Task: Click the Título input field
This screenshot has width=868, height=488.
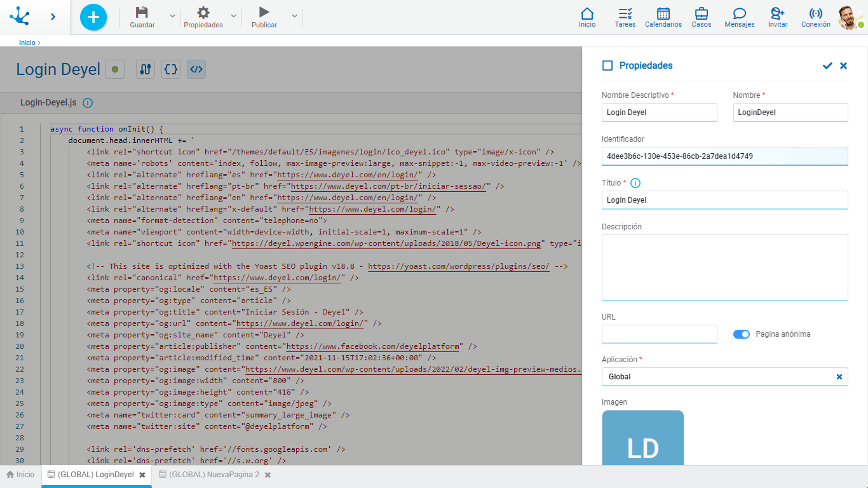Action: (725, 200)
